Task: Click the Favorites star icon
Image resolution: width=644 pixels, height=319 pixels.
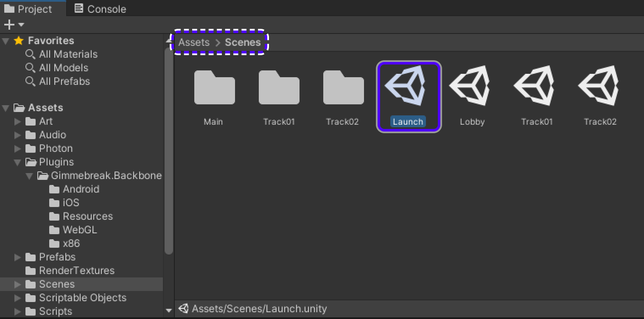Action: (x=18, y=41)
